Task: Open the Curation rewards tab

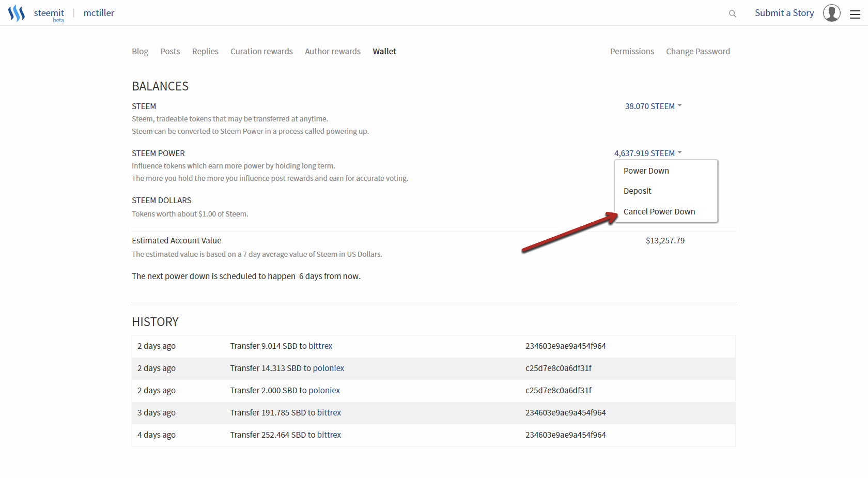Action: point(261,51)
